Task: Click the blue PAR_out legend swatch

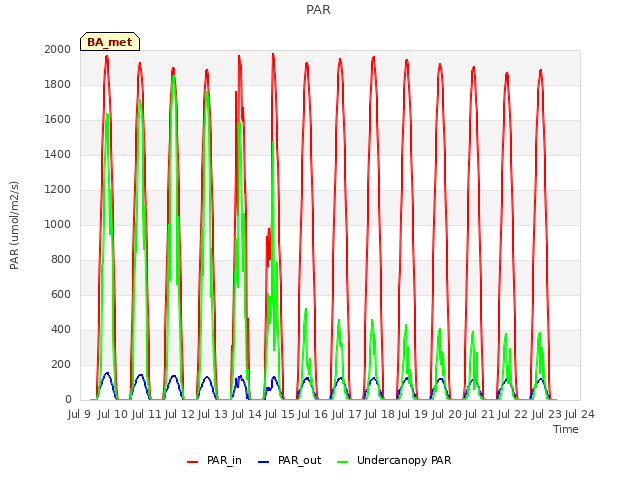Action: point(263,462)
